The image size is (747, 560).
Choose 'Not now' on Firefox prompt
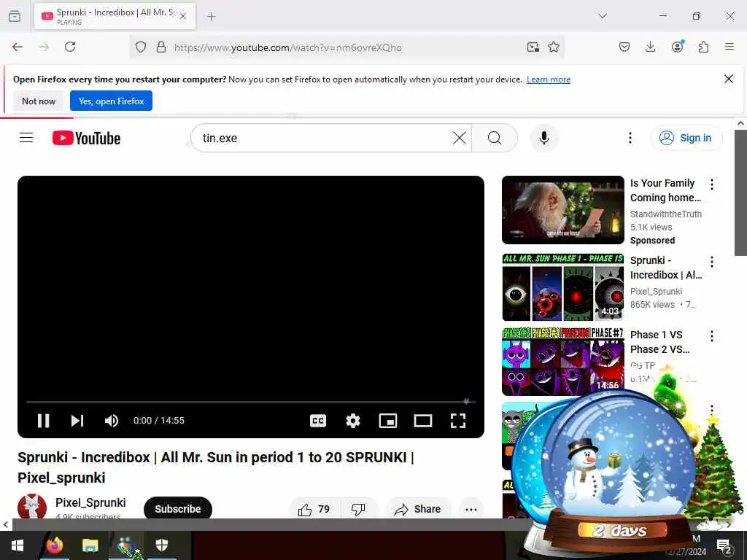click(39, 101)
